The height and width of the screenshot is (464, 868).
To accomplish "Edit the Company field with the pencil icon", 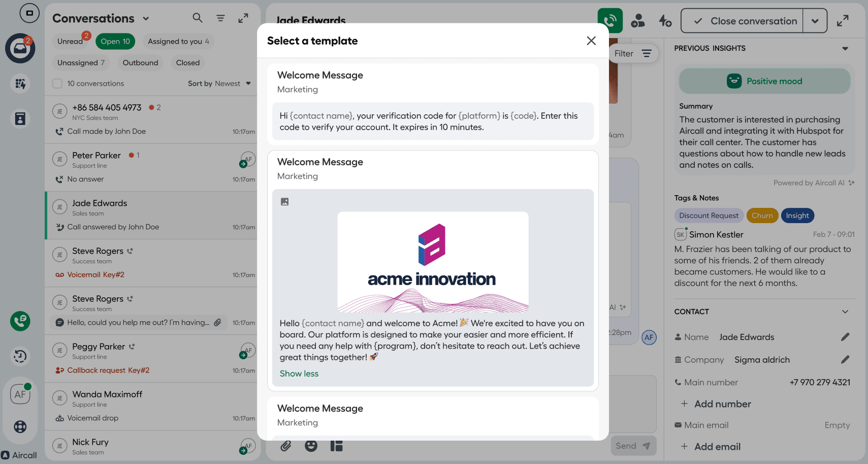I will [x=846, y=359].
